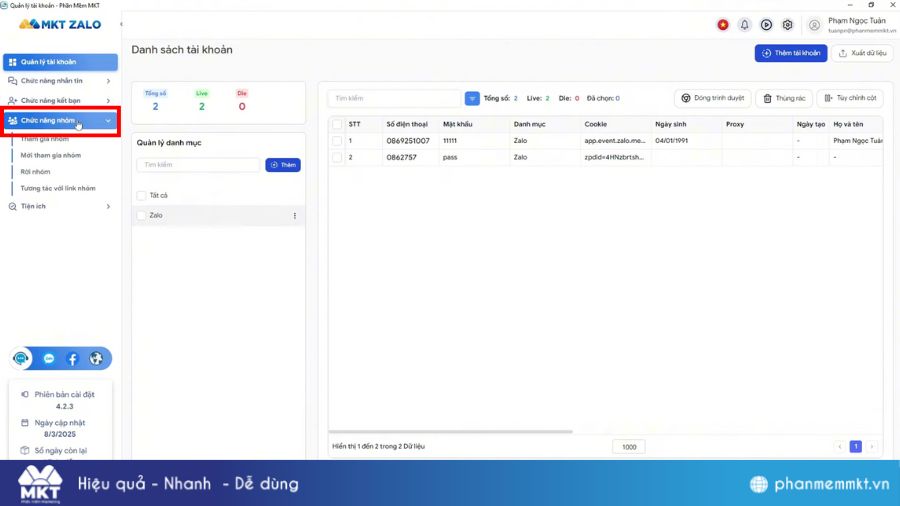This screenshot has width=900, height=506.
Task: Focus the category search field
Action: pos(198,165)
